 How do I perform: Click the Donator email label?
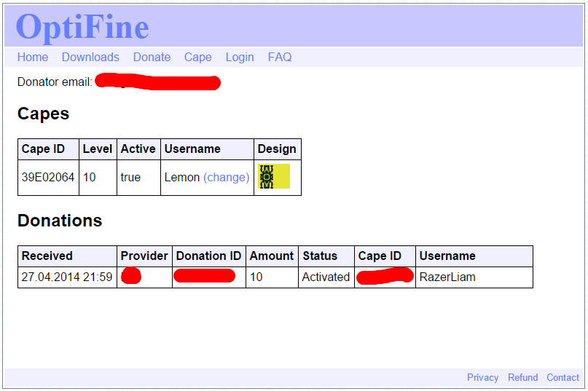pos(55,82)
